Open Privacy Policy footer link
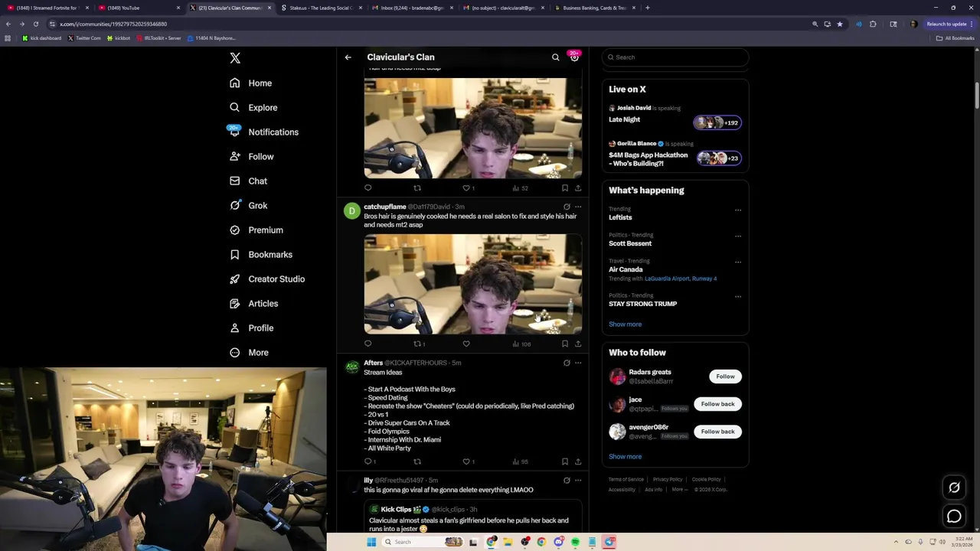 point(667,480)
